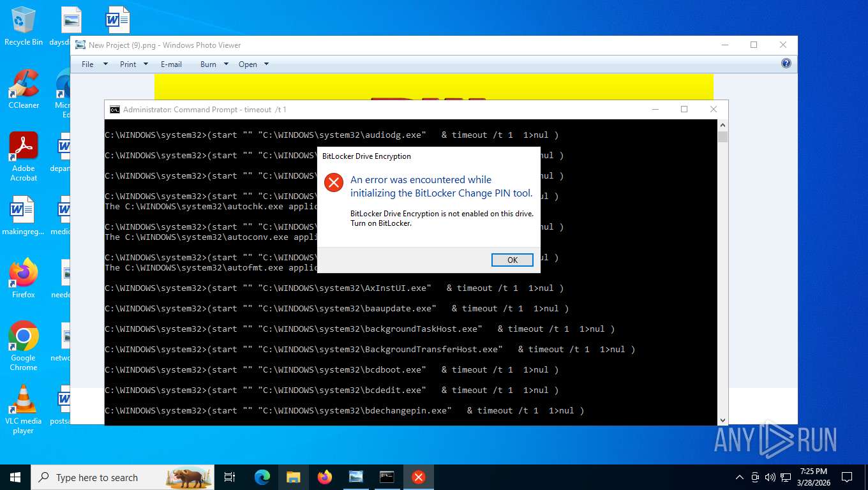Minimize the Windows Photo Viewer window
Image resolution: width=868 pixels, height=490 pixels.
pyautogui.click(x=724, y=45)
